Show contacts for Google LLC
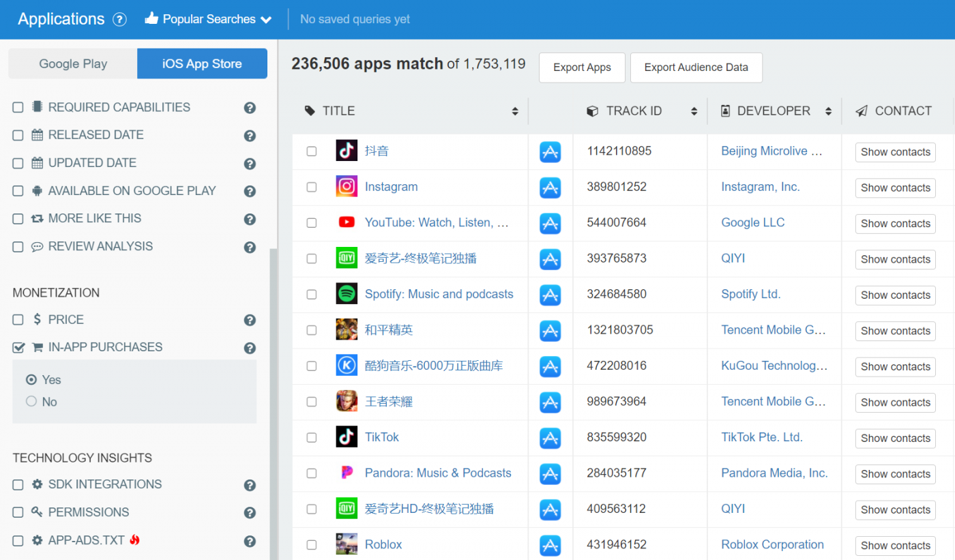The image size is (955, 560). pos(895,223)
